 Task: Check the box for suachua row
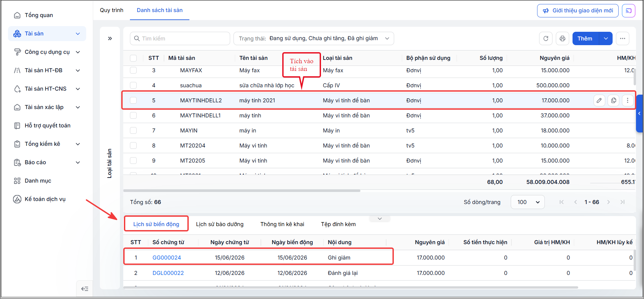pyautogui.click(x=133, y=85)
